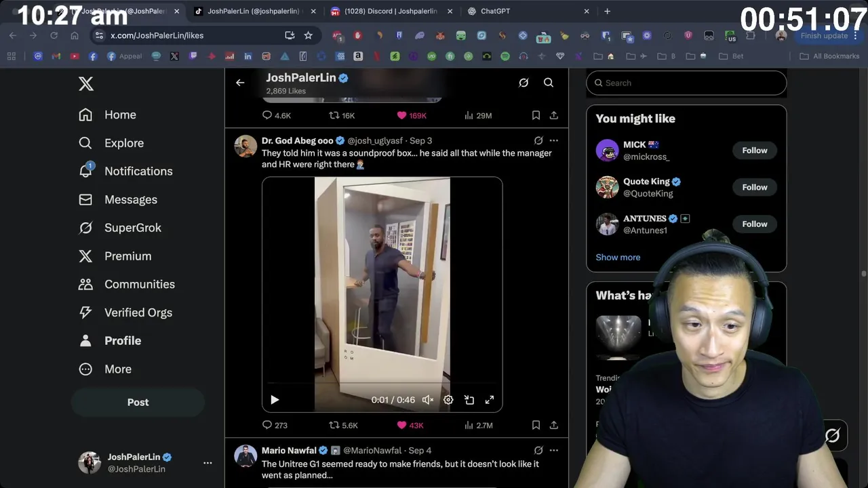Click Grok icon on Mario Nawfal post
This screenshot has height=488, width=868.
point(538,450)
